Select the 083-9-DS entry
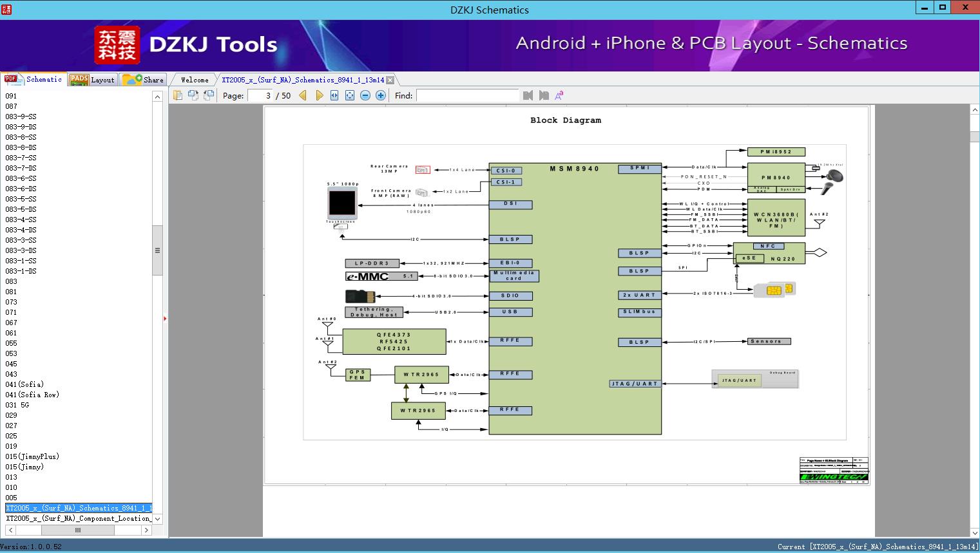Screen dimensions: 980x553 pos(21,127)
